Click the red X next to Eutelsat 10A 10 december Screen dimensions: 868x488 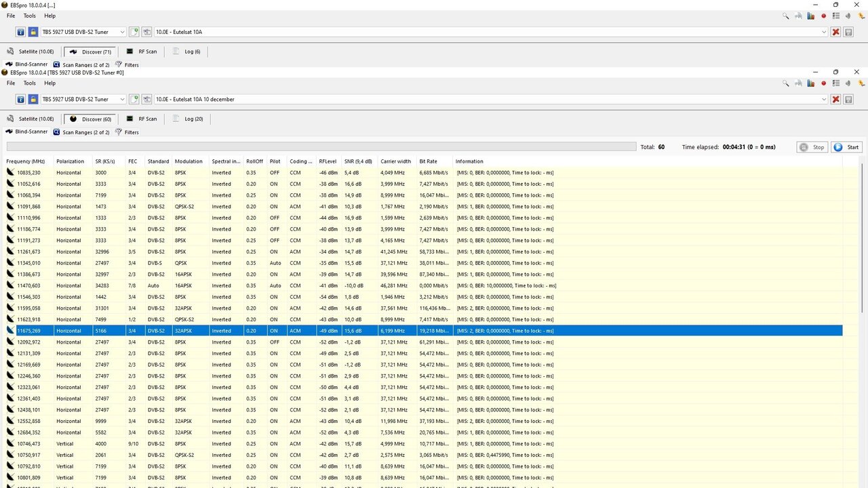click(835, 99)
